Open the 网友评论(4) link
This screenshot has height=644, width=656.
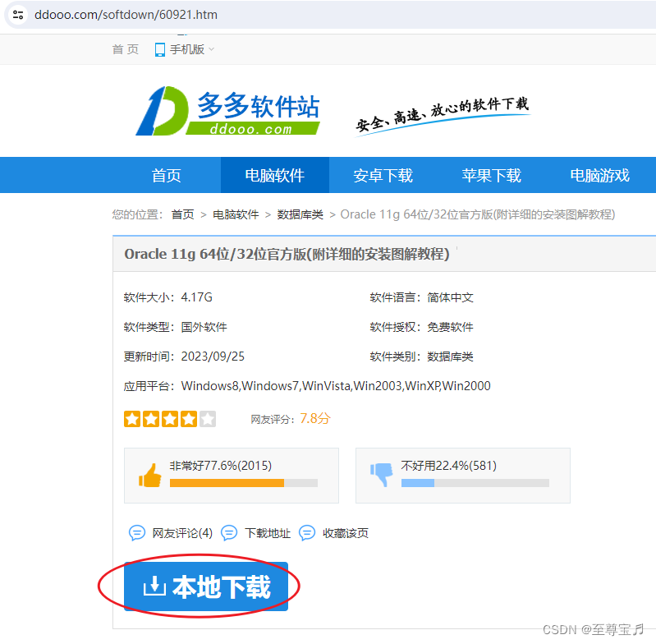(182, 533)
